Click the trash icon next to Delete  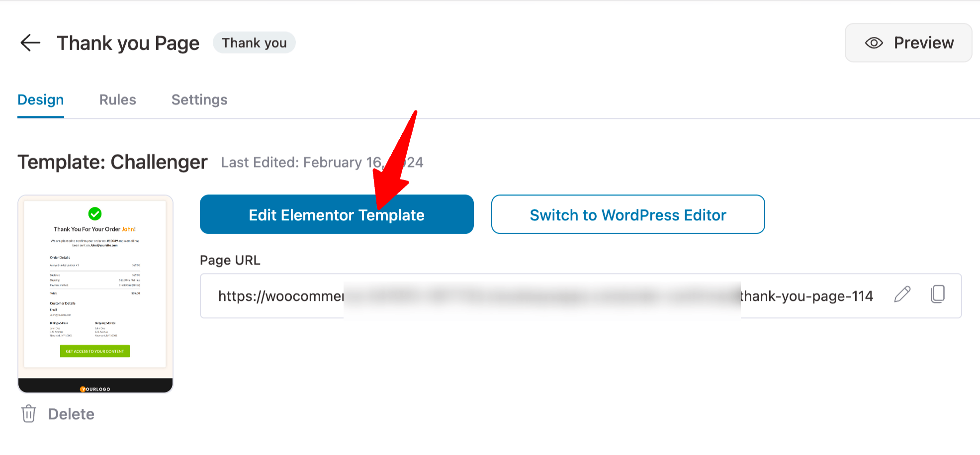pos(29,414)
